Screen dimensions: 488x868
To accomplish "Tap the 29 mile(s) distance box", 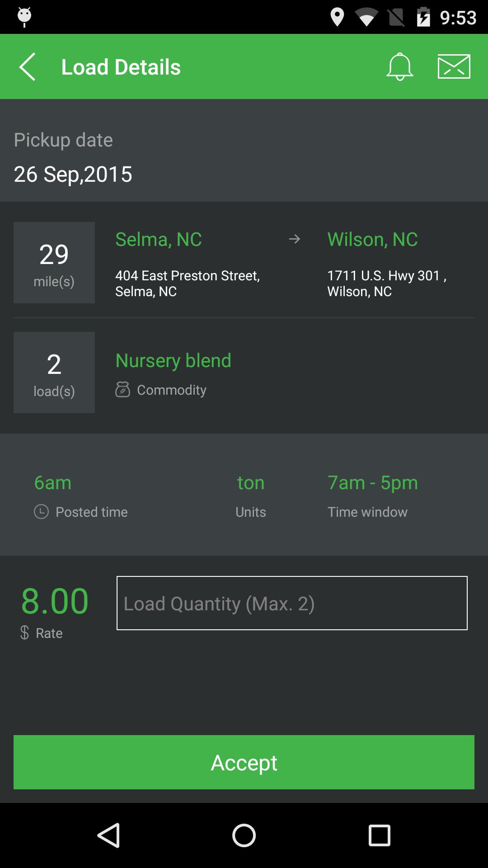I will [54, 263].
